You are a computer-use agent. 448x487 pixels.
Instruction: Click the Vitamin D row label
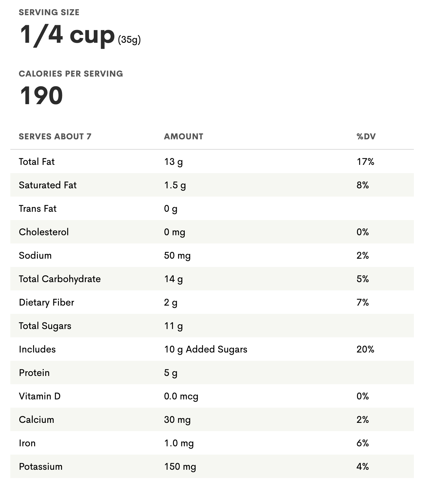coord(40,396)
